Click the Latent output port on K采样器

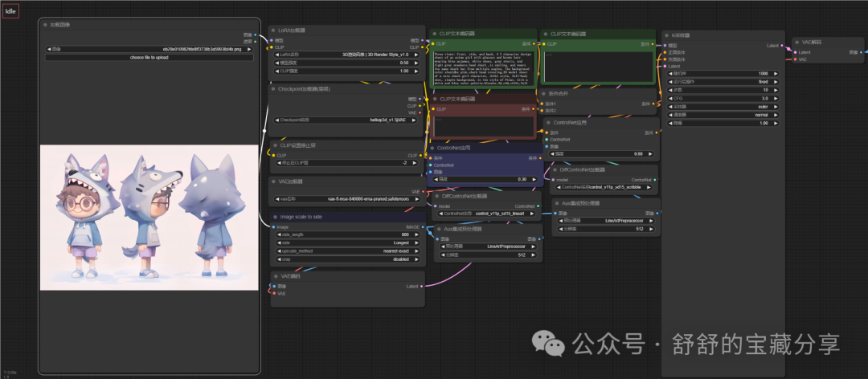(782, 46)
